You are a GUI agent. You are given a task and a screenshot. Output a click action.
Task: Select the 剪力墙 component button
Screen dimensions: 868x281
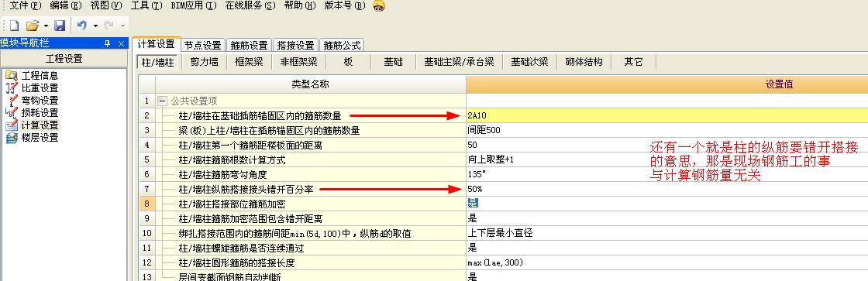click(205, 62)
